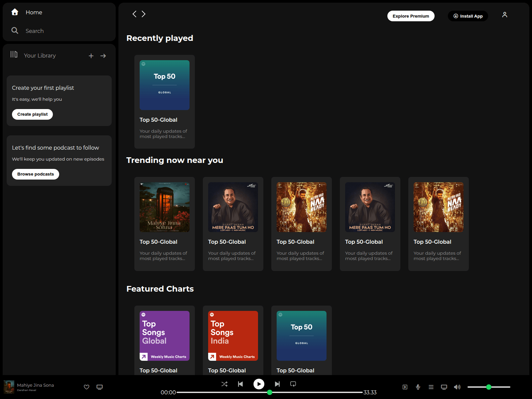Image resolution: width=532 pixels, height=399 pixels.
Task: Open Top Songs Global chart card
Action: (165, 340)
